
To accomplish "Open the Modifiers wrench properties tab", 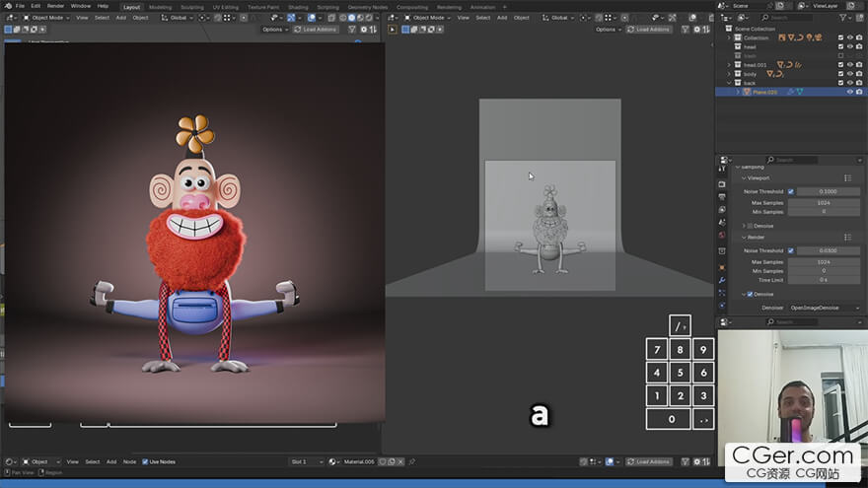I will click(722, 281).
